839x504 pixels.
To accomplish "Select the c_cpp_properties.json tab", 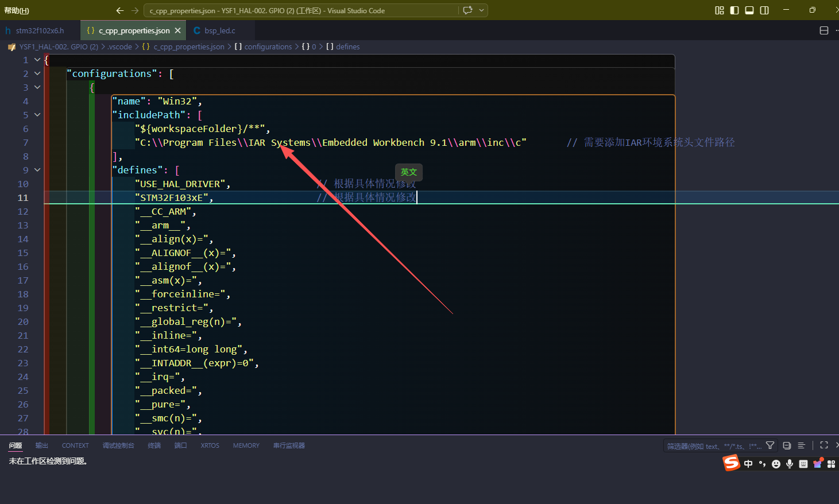I will tap(133, 30).
